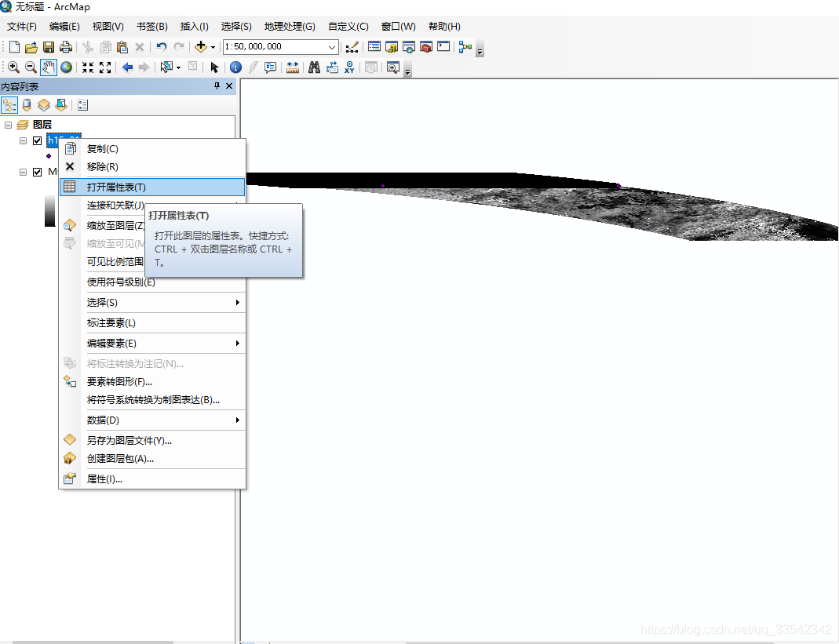
Task: Choose 复制(C) from context menu
Action: (152, 149)
